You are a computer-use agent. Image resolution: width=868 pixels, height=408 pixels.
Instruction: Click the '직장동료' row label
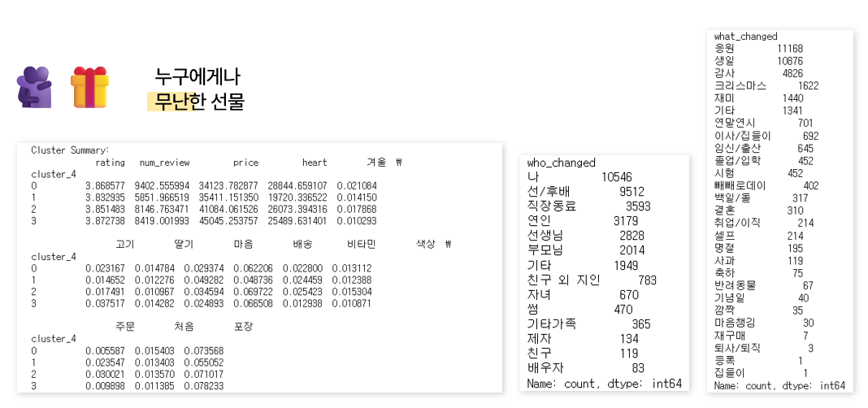(x=552, y=206)
